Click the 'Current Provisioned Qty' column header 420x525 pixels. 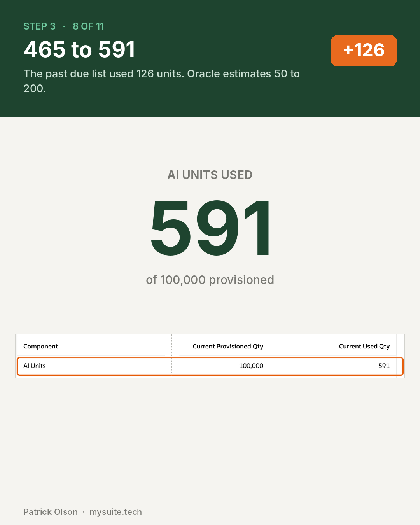tap(228, 346)
